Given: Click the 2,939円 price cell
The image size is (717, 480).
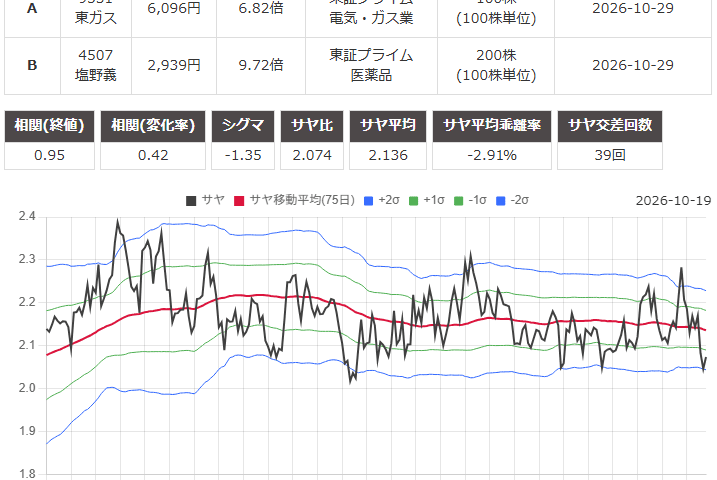Looking at the screenshot, I should coord(174,65).
